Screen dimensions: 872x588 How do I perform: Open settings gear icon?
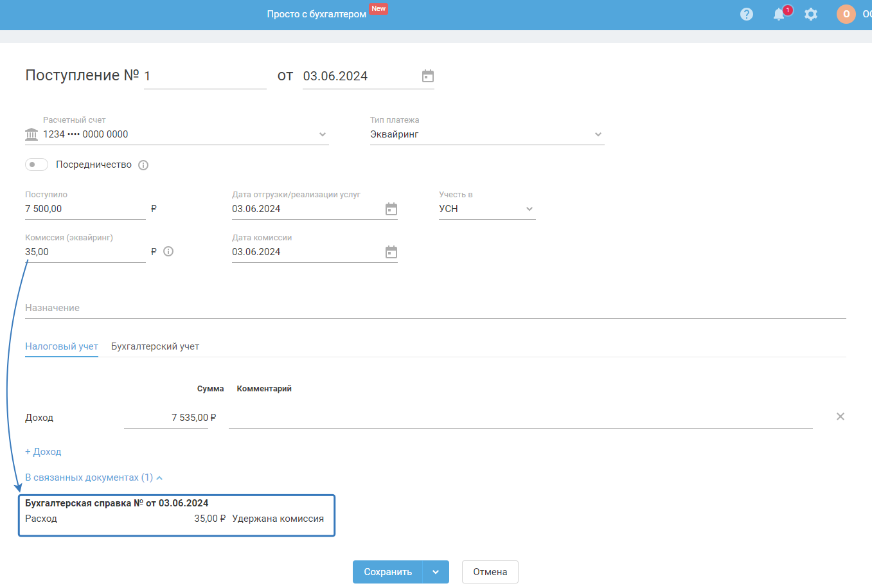[x=811, y=14]
